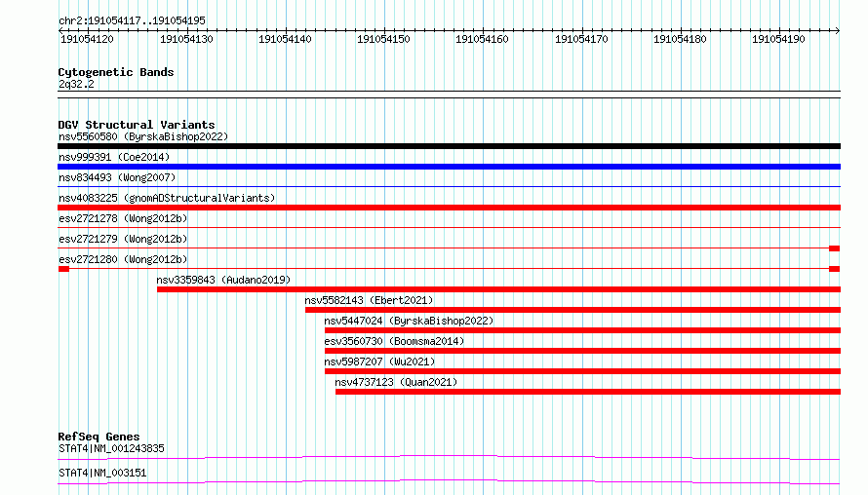
Task: Click ruler position 191054180
Action: [680, 39]
